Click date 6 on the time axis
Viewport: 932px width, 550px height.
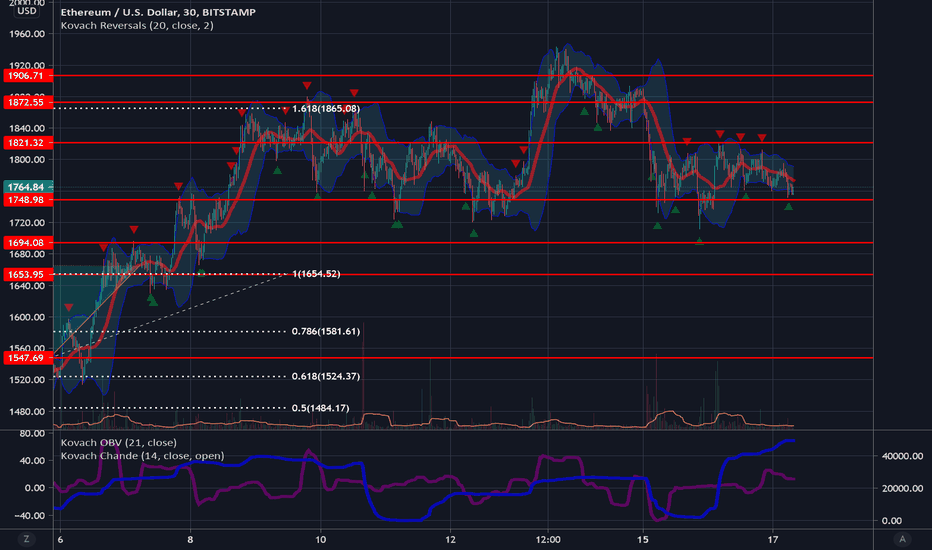point(60,540)
